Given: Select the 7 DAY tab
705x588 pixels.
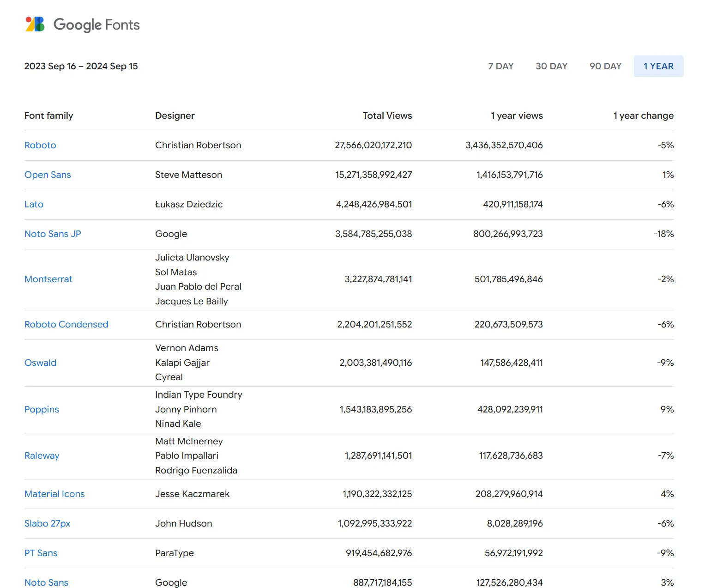Looking at the screenshot, I should (501, 66).
